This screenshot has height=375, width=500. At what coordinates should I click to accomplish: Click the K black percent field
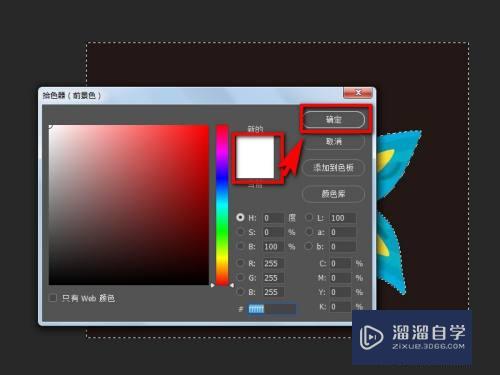click(340, 307)
